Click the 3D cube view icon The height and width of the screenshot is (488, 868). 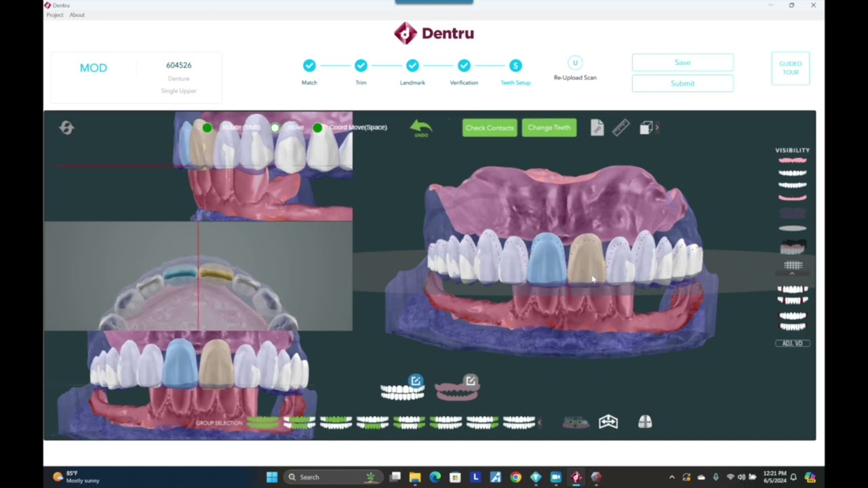point(646,127)
